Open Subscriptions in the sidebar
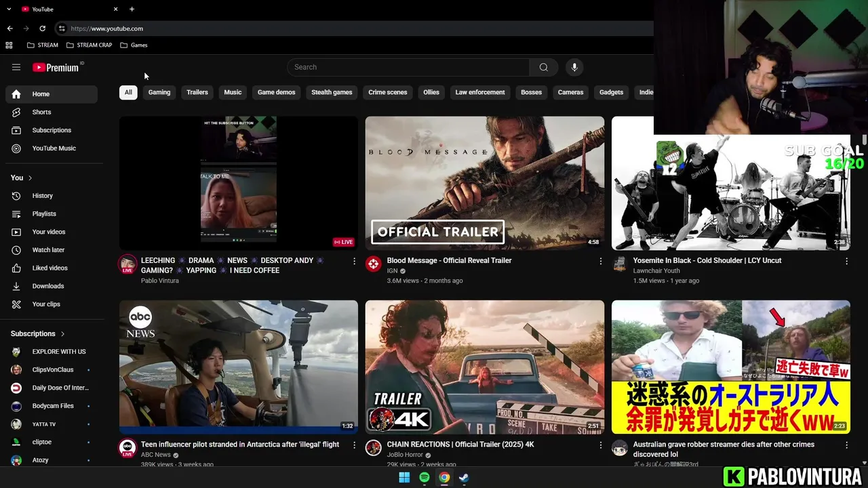This screenshot has width=868, height=488. coord(52,130)
